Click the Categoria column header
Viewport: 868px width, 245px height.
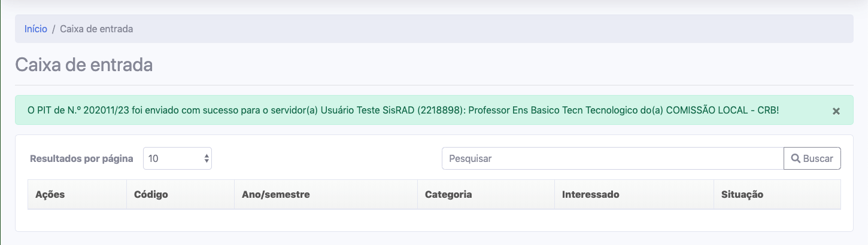coord(448,195)
